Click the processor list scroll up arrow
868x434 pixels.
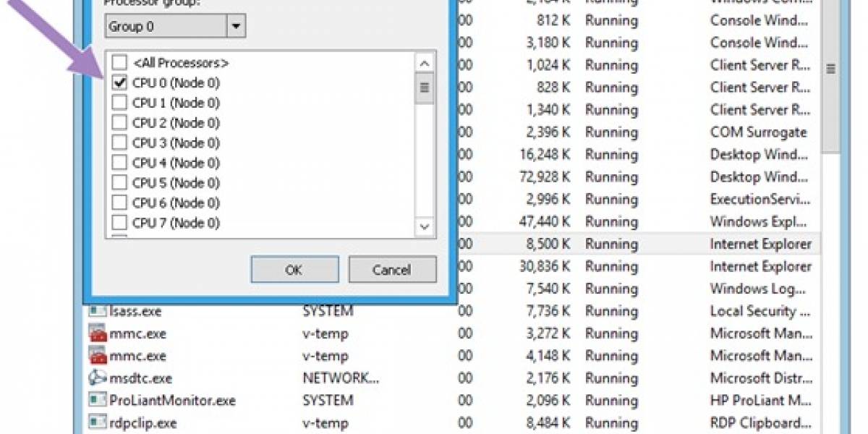[425, 62]
